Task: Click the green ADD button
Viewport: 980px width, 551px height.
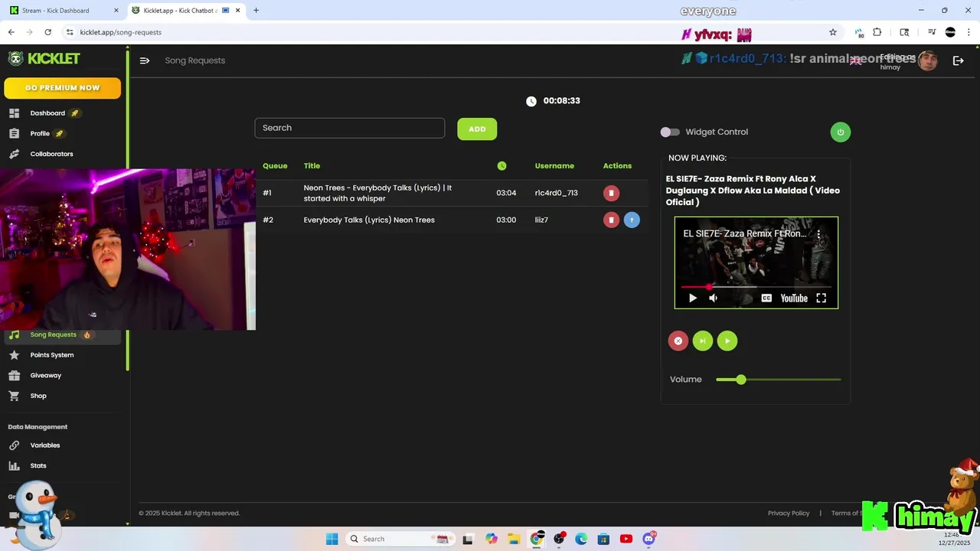Action: click(477, 129)
